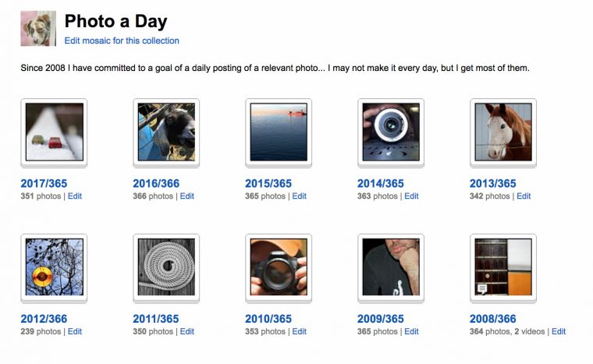The width and height of the screenshot is (593, 364).
Task: Edit the 2011/365 album
Action: pos(186,331)
